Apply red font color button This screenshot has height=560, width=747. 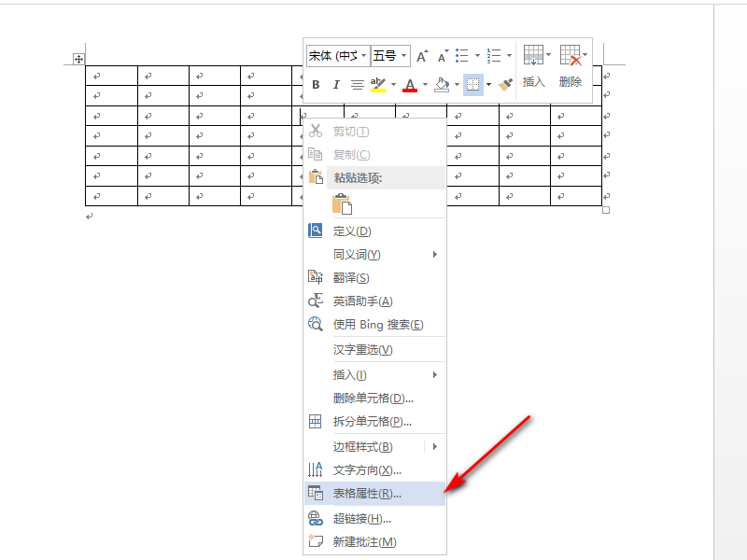tap(410, 85)
